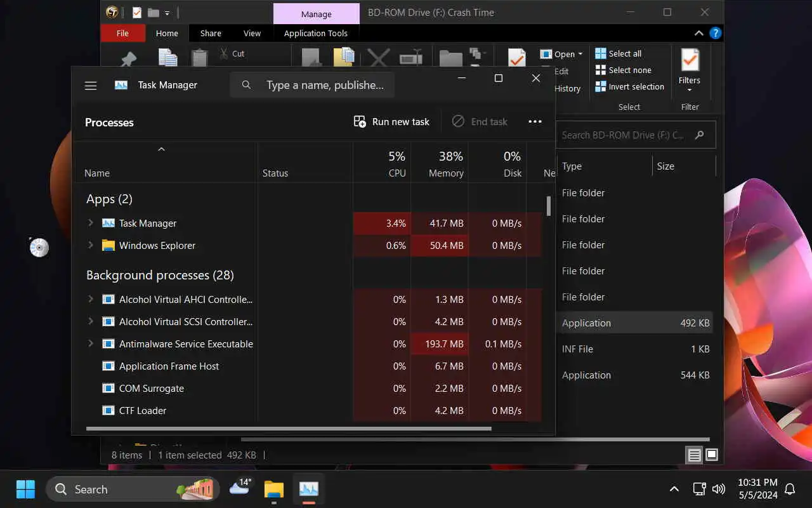Screen dimensions: 812x508
Task: Switch to the View ribbon tab
Action: pos(252,33)
